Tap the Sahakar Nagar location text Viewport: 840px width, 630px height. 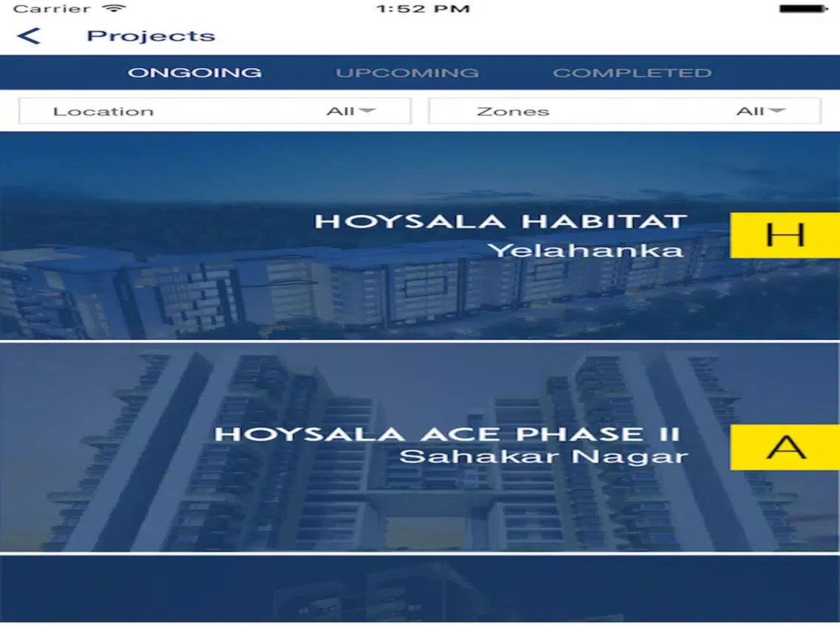(x=543, y=456)
